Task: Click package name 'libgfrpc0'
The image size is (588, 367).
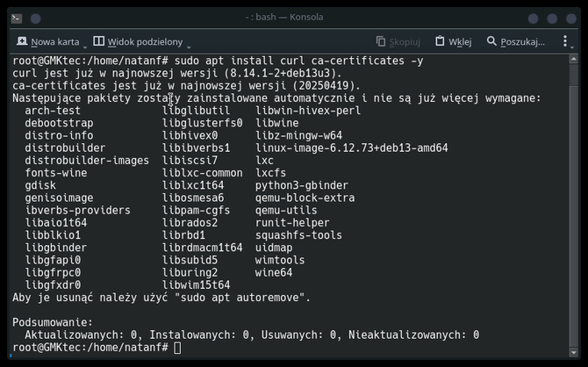Action: pos(53,272)
